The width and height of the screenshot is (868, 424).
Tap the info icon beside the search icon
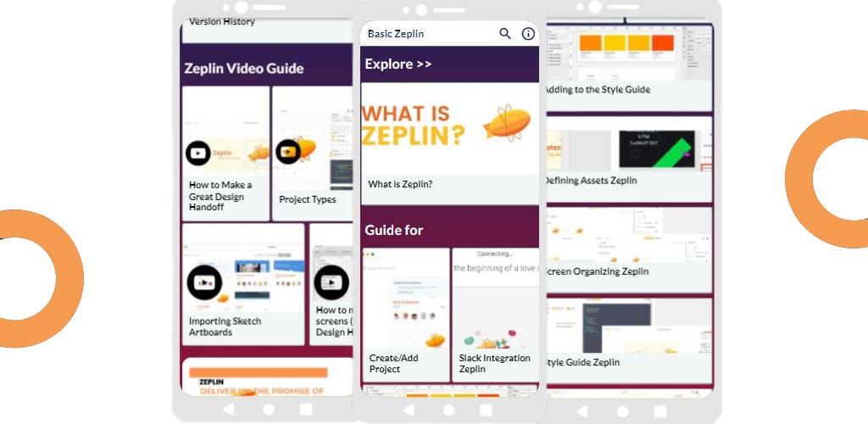(528, 34)
